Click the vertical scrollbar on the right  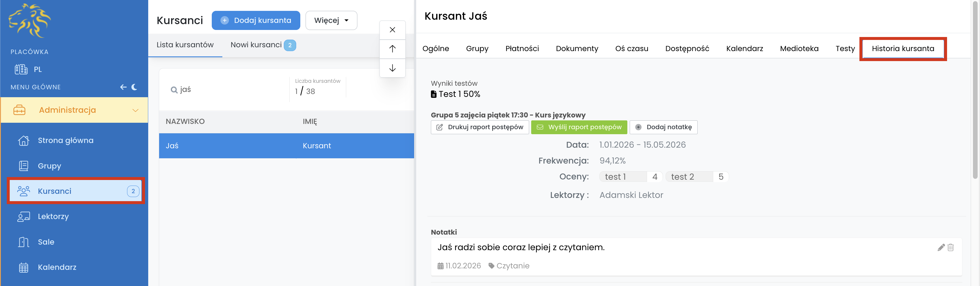click(975, 91)
